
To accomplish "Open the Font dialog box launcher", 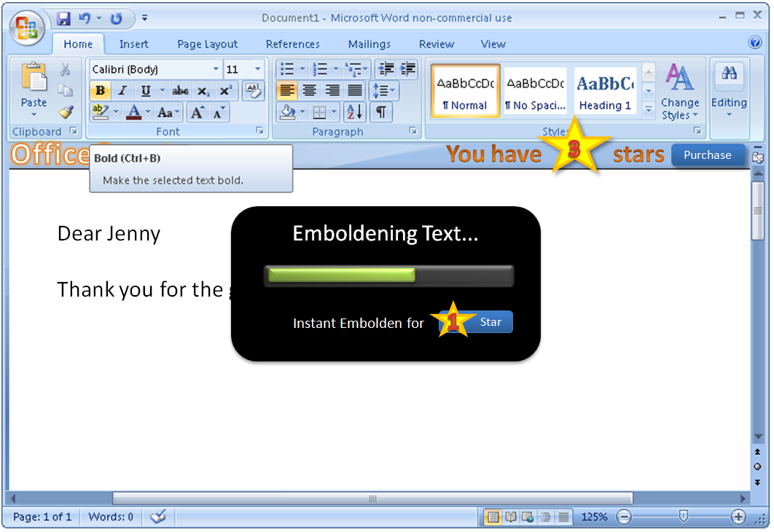I will tap(259, 130).
